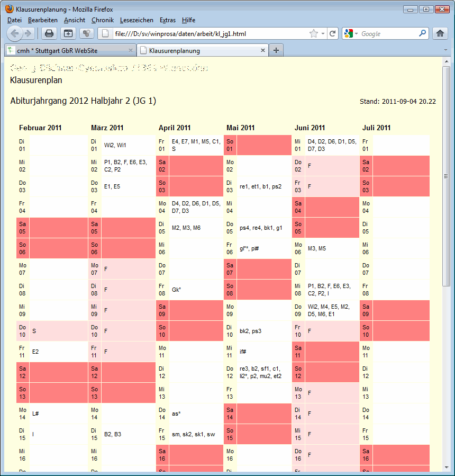The height and width of the screenshot is (476, 455).
Task: Reload the page with refresh icon
Action: point(332,33)
